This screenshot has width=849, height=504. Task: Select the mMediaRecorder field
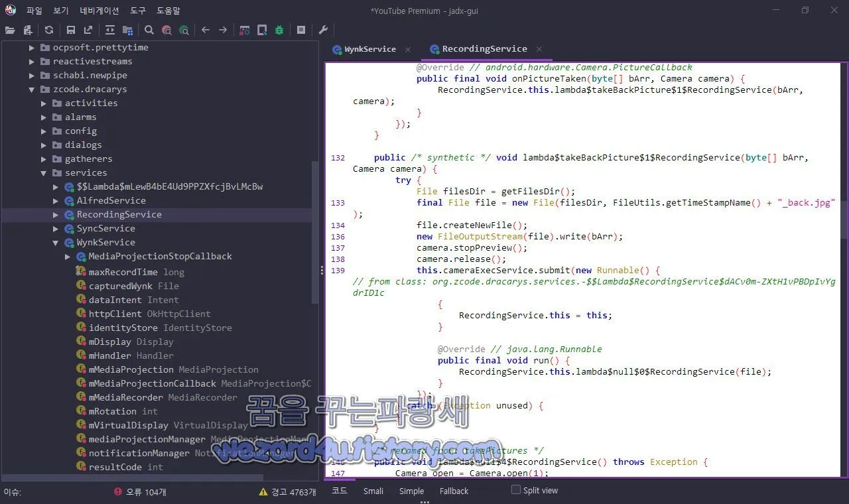pos(163,398)
